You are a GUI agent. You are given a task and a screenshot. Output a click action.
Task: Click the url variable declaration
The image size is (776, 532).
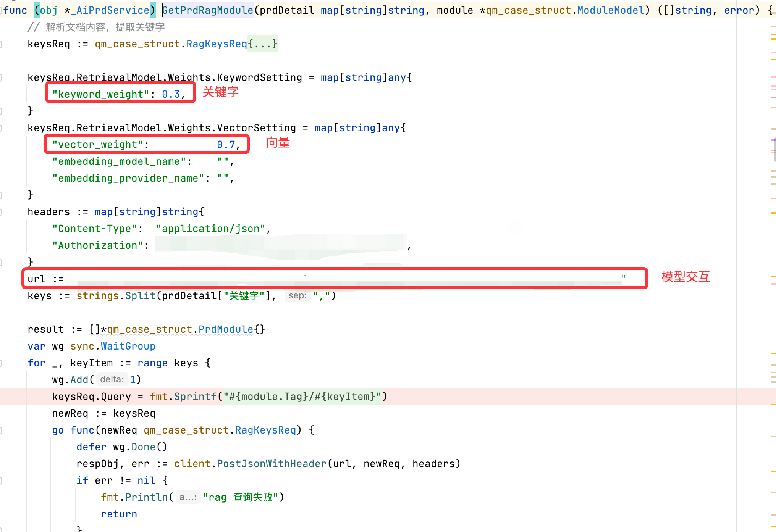tap(37, 279)
